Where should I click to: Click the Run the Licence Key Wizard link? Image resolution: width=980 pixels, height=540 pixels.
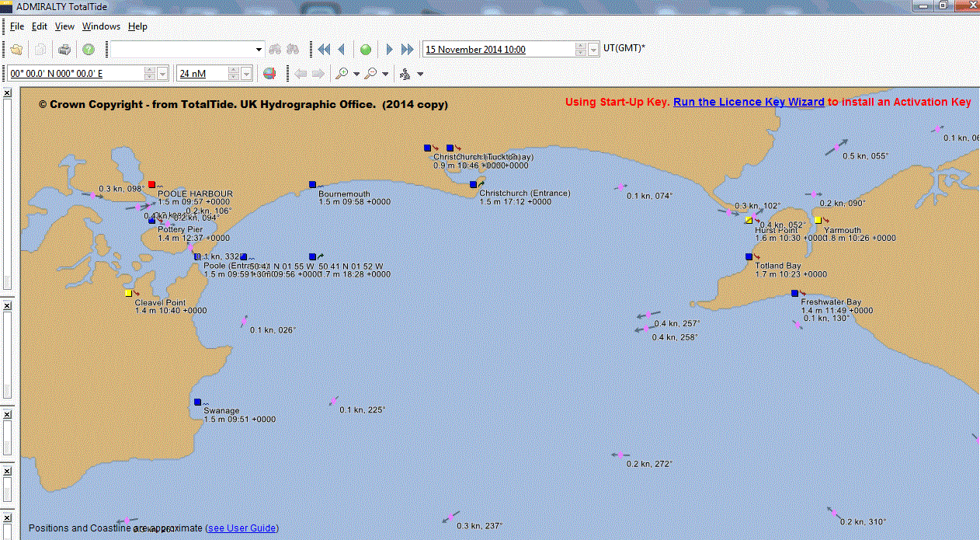[749, 103]
